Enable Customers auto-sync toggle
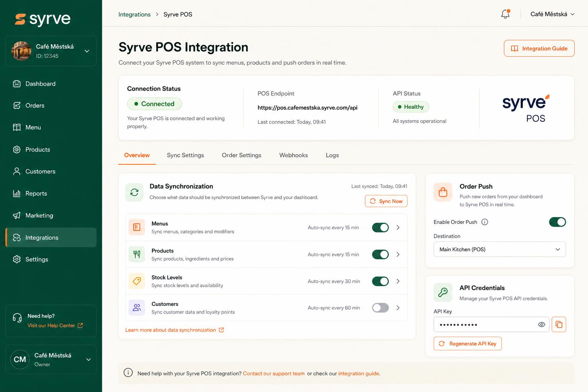 click(381, 308)
